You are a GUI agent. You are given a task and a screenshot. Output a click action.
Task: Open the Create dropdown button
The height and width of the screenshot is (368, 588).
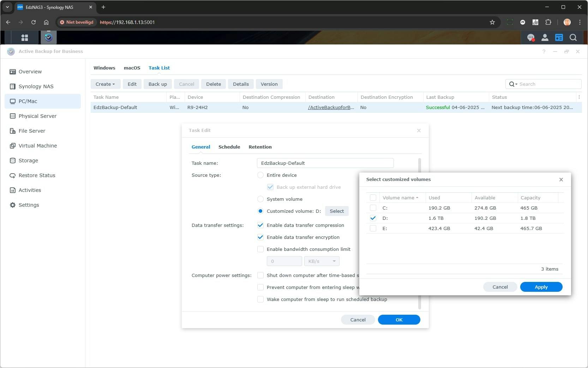tap(105, 84)
